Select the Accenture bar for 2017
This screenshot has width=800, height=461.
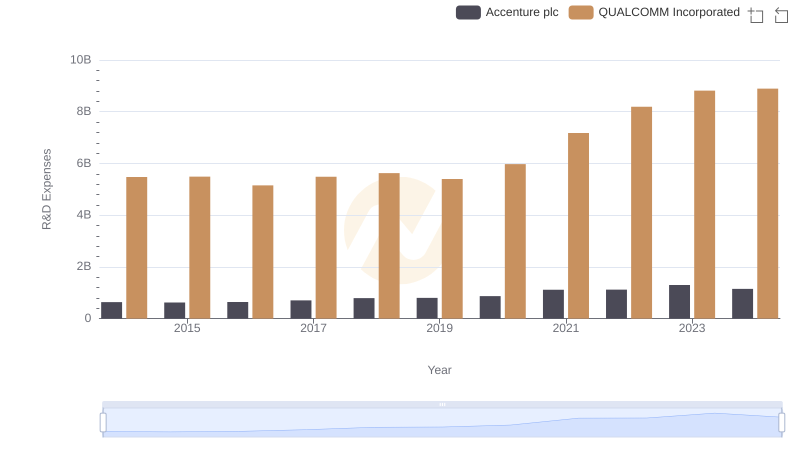coord(301,310)
